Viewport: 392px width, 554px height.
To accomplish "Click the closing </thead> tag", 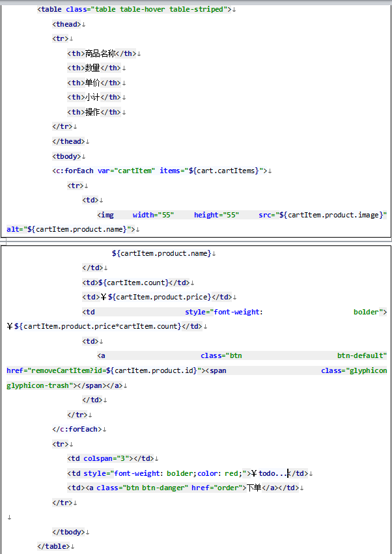I will tap(68, 141).
